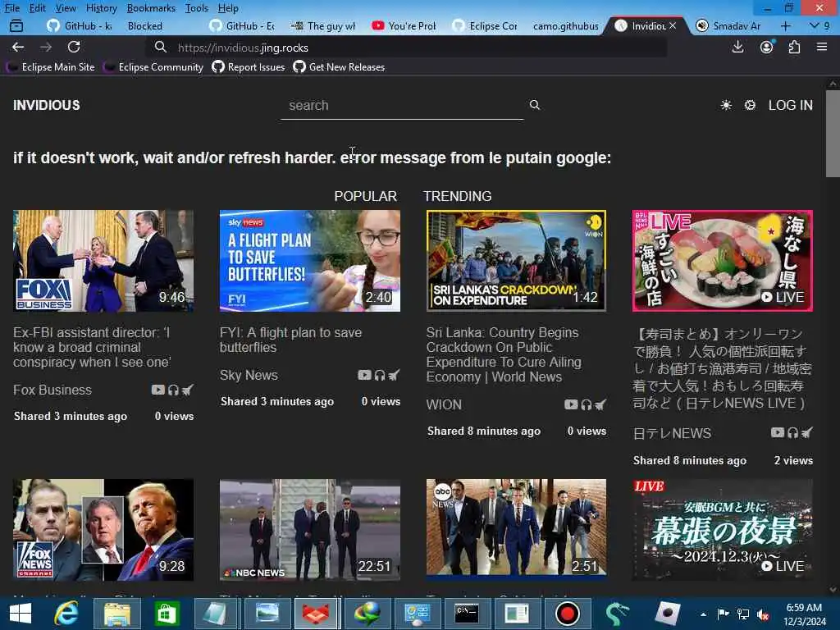Screen dimensions: 840x630
Task: Open Fox Business Ex-FBI video thumbnail
Action: pos(103,261)
